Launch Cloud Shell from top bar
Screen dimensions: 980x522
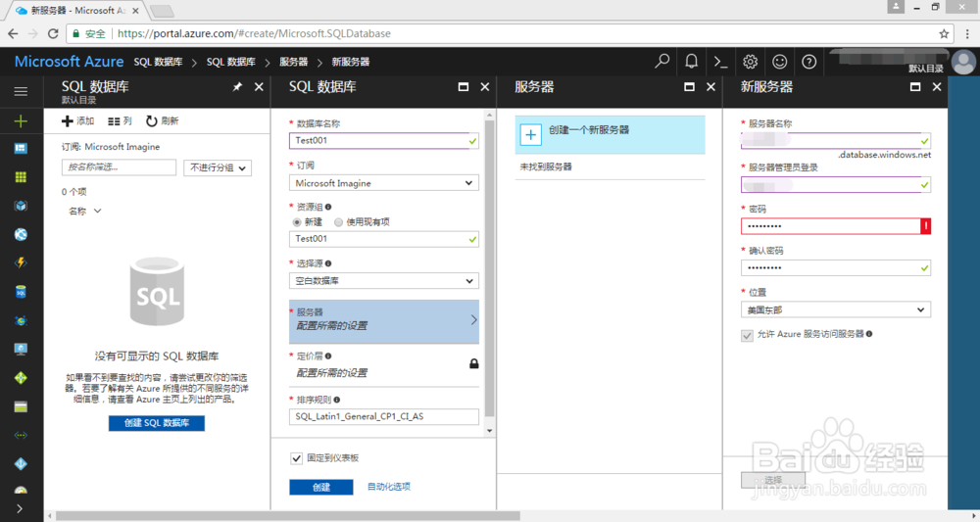[x=720, y=62]
